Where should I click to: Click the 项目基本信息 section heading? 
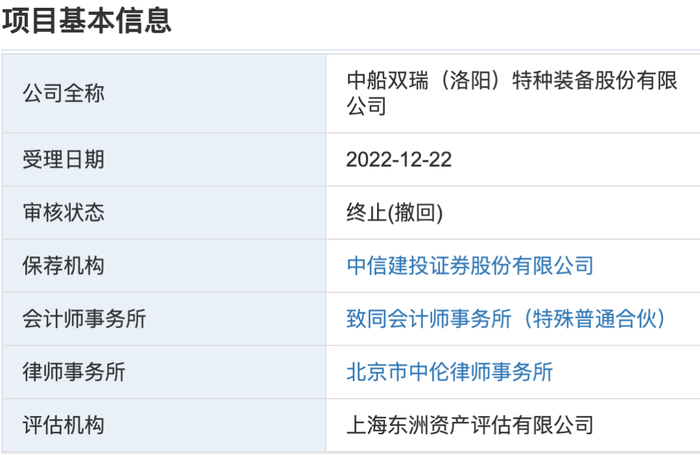tap(87, 20)
